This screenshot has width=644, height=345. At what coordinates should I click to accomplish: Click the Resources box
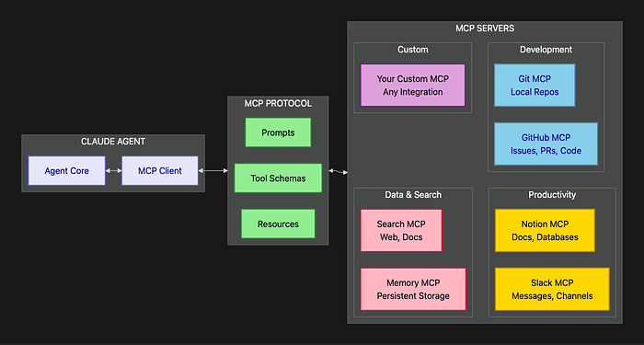278,224
